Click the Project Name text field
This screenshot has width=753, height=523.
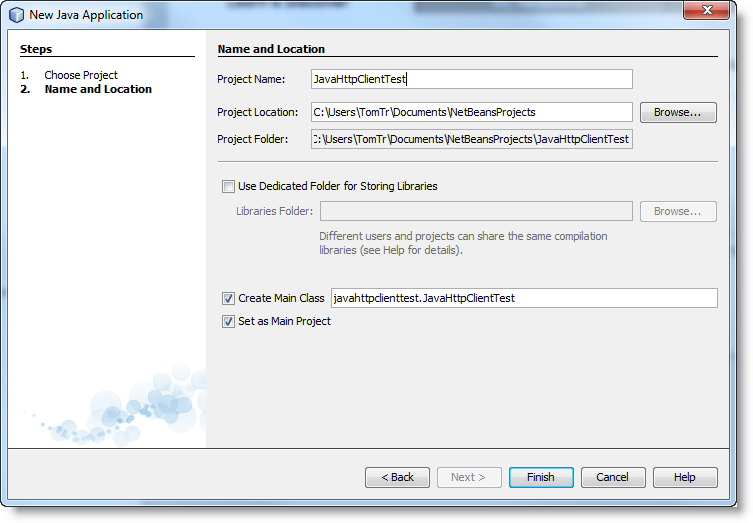click(471, 79)
